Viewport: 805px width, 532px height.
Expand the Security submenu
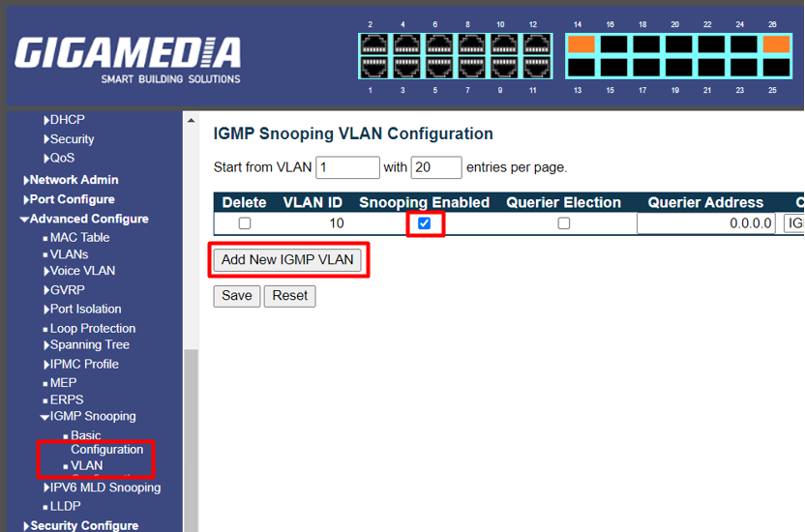pos(69,139)
